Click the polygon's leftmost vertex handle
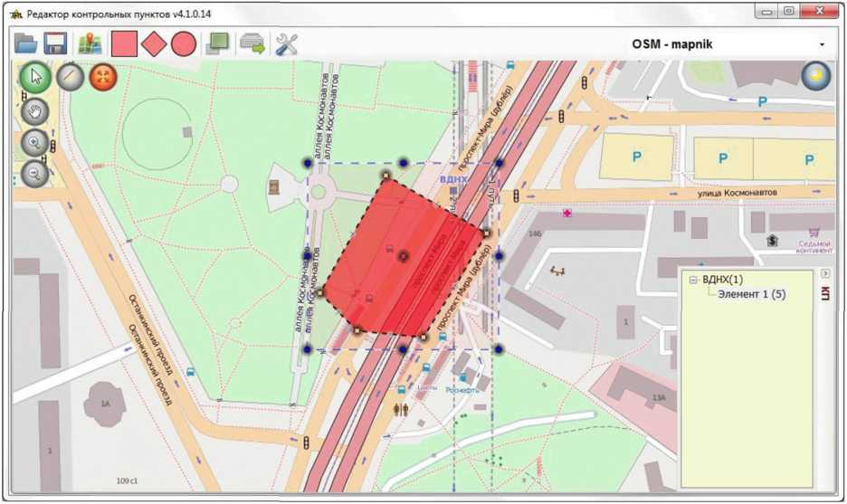Image resolution: width=847 pixels, height=504 pixels. pyautogui.click(x=319, y=293)
